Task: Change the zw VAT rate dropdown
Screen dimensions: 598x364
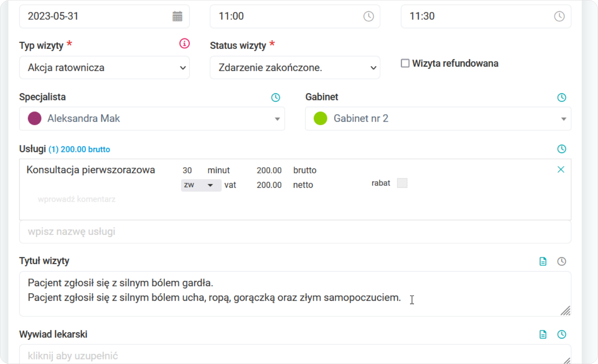Action: click(x=201, y=185)
